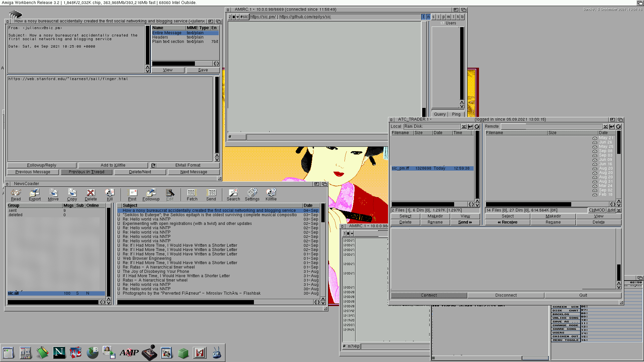The width and height of the screenshot is (644, 362).
Task: Toggle the 't' channel mode button
Action: coord(423,17)
